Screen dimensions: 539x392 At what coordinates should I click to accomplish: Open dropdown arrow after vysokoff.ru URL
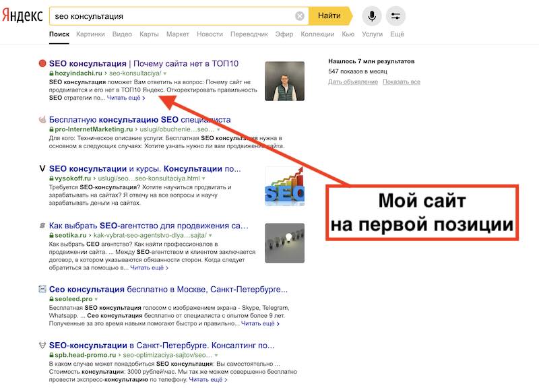203,178
